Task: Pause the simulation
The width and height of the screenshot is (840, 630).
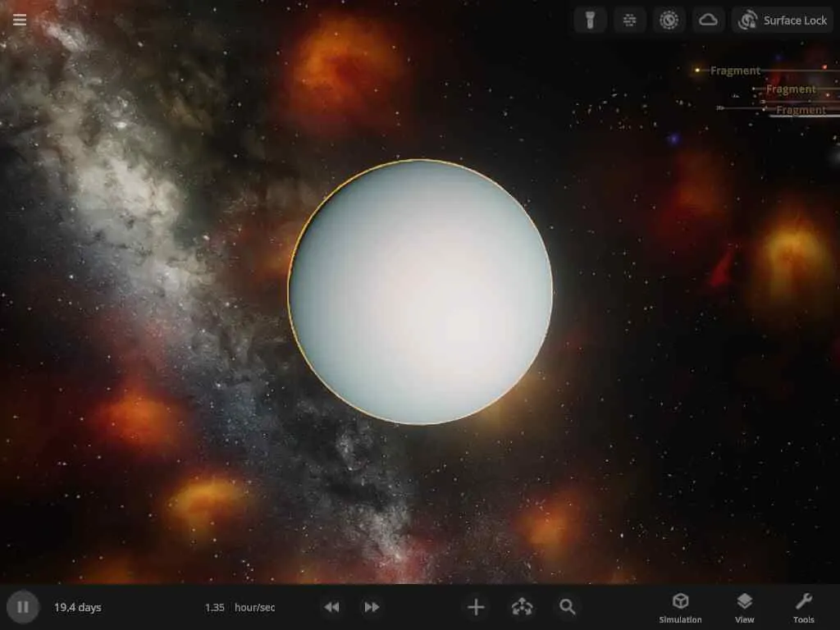Action: pos(22,607)
